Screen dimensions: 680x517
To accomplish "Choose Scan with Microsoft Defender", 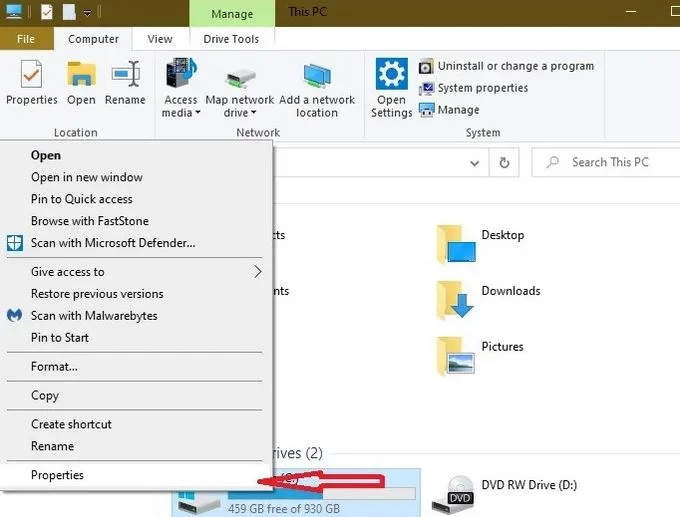I will tap(136, 243).
